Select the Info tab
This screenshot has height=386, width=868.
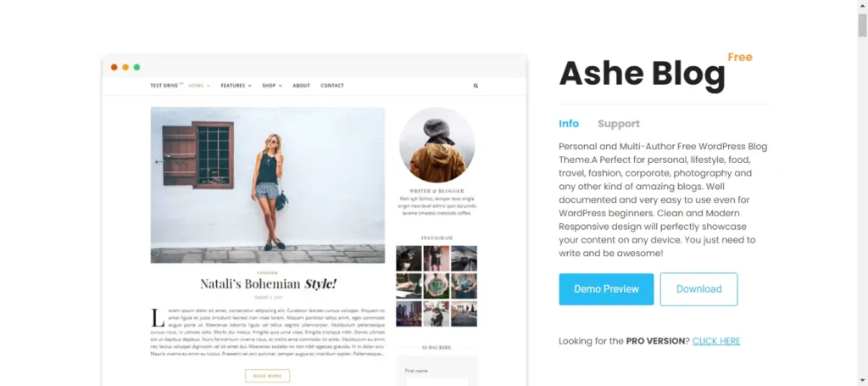[569, 124]
